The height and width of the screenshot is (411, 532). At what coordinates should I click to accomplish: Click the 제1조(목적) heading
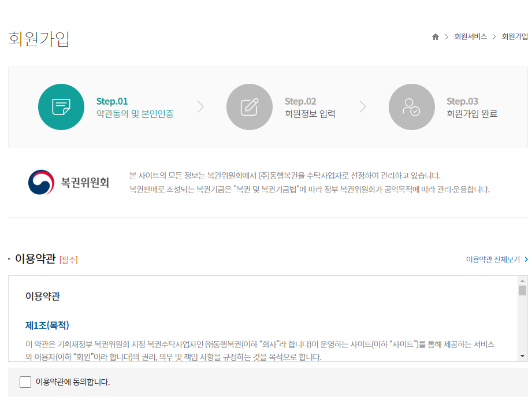[47, 325]
